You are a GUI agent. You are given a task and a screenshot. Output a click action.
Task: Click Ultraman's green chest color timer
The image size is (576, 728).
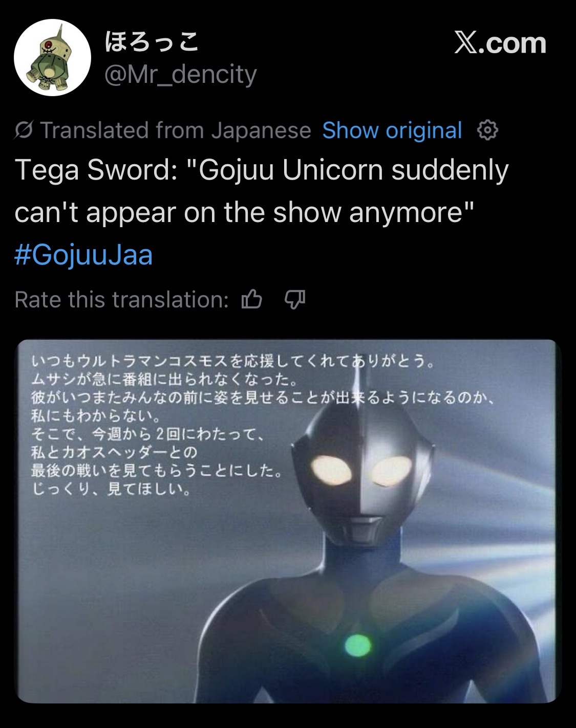point(357,645)
